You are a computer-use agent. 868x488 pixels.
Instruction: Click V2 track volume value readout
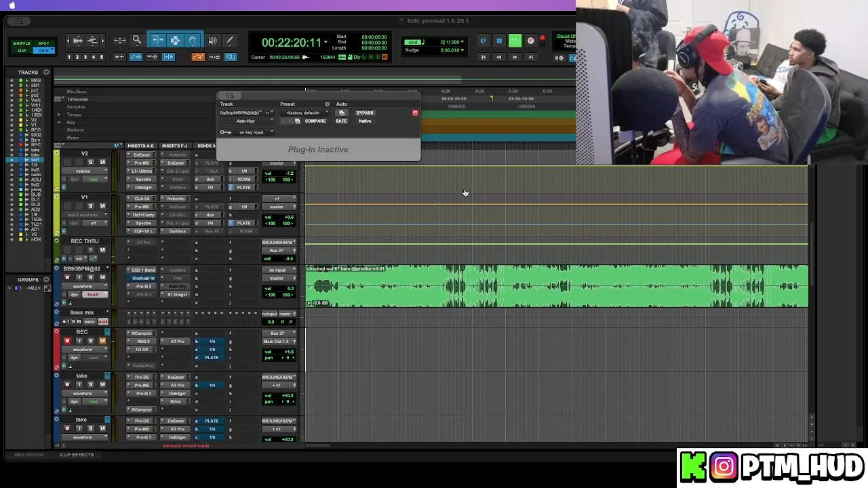pos(279,174)
